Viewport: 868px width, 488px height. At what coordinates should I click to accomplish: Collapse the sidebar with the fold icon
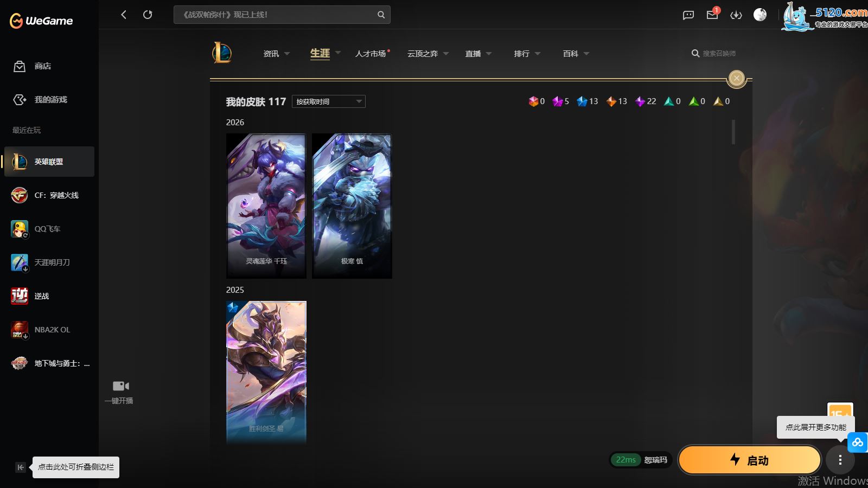point(21,467)
